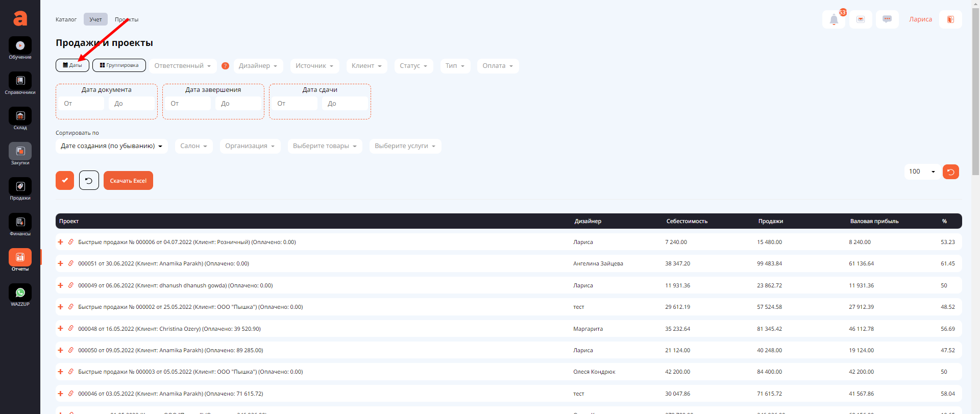Open link icon for Быстрые продажи № 000006

point(71,242)
